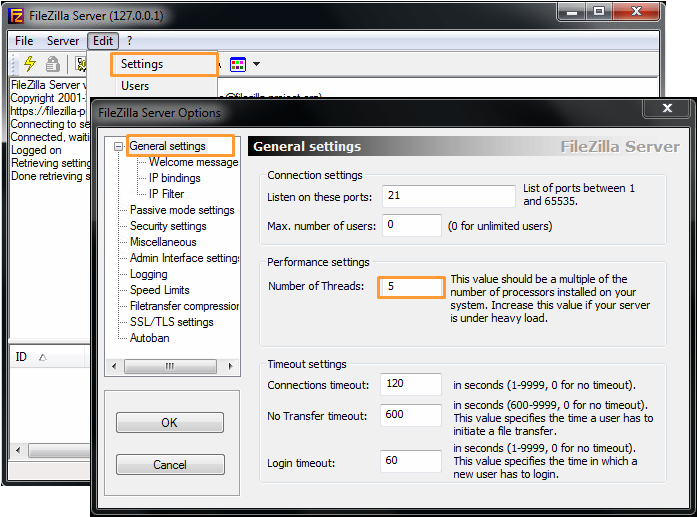Click options tree scrollbar right arrow

point(230,366)
